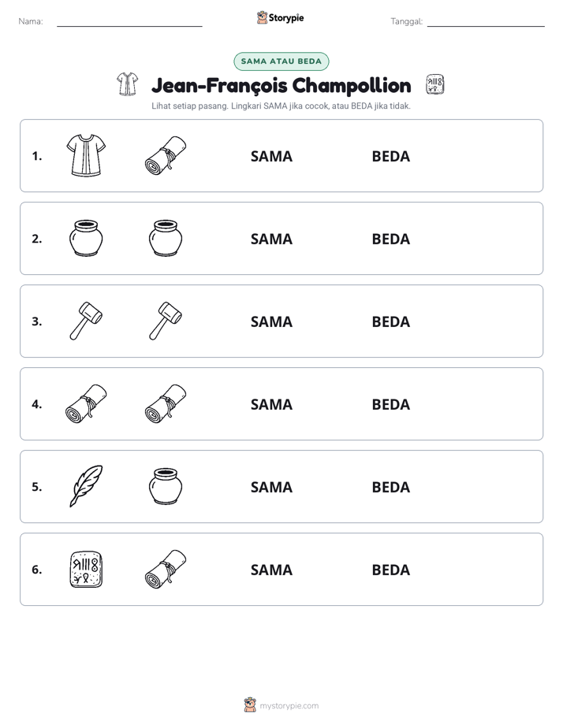This screenshot has height=728, width=563.
Task: Pick BEDA for question 6
Action: click(390, 570)
